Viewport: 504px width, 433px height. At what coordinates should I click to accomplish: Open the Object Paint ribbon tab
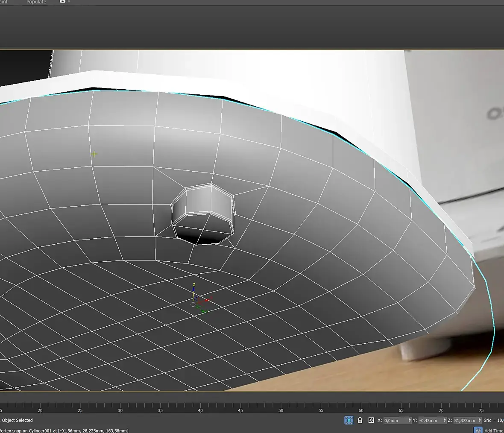[x=4, y=2]
